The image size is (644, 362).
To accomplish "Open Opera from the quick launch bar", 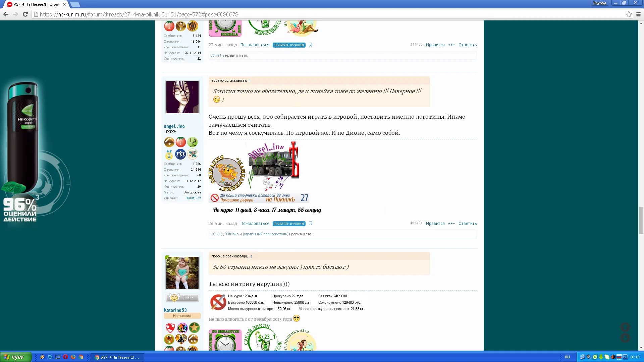I will (x=65, y=357).
